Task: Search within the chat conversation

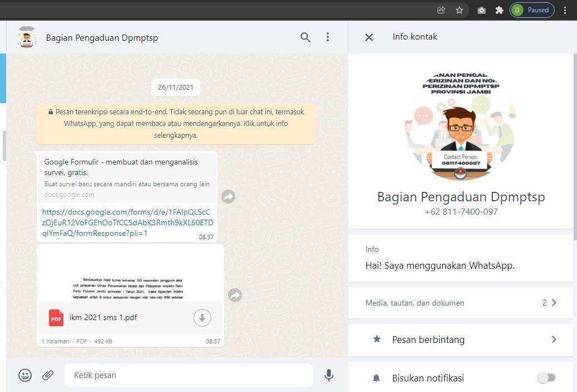Action: click(x=305, y=37)
